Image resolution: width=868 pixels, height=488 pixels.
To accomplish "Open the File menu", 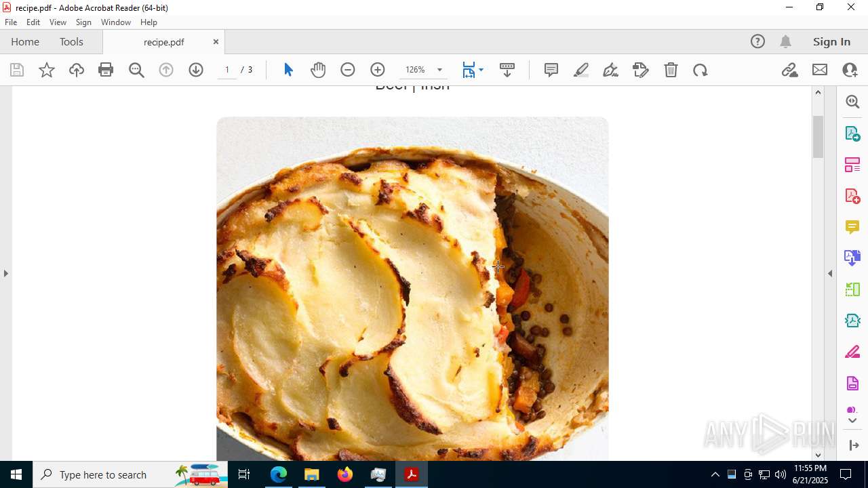I will click(11, 22).
